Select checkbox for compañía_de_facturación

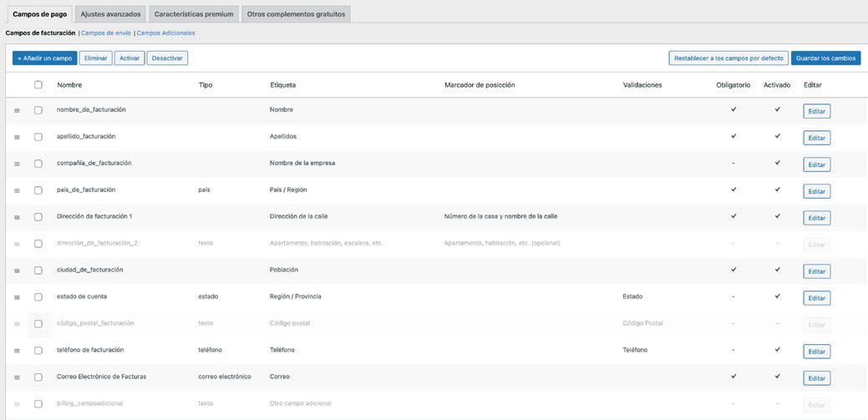pyautogui.click(x=38, y=164)
